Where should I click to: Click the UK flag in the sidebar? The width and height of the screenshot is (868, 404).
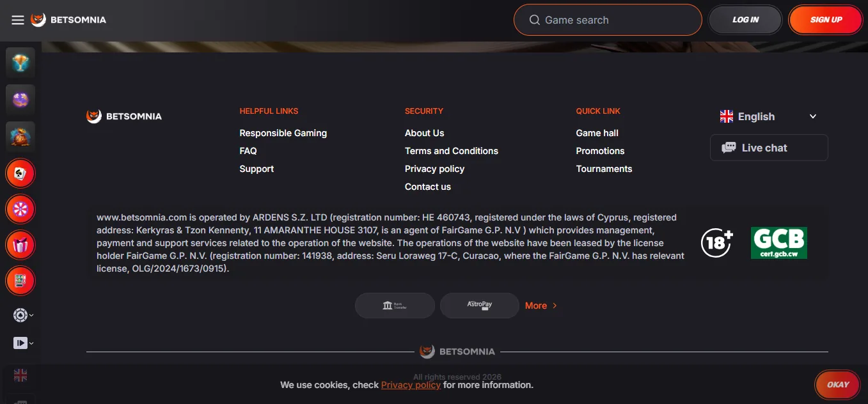point(20,375)
